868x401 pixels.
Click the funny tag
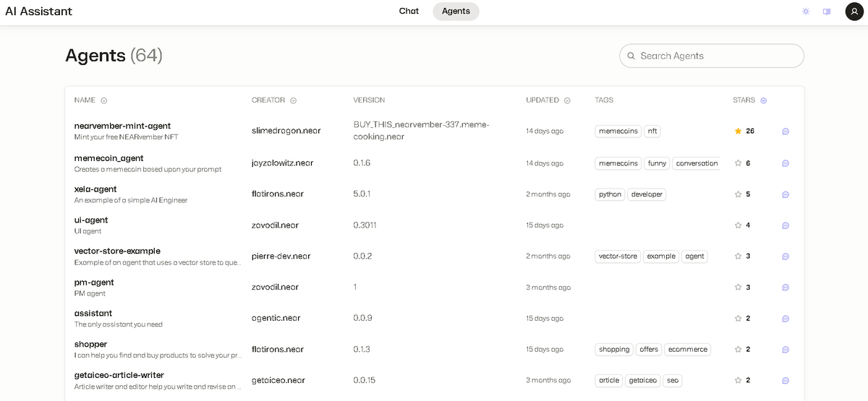[657, 163]
